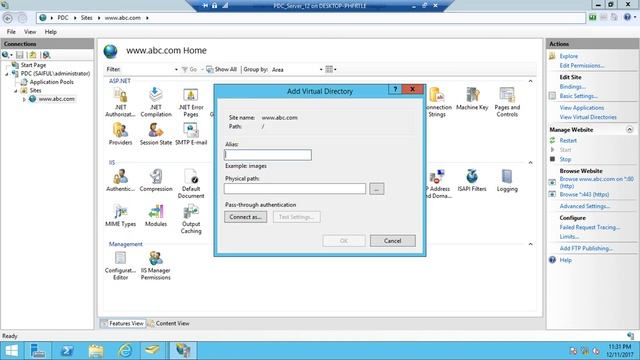Open the Modules feature
Screen dimensions: 640x360
point(156,216)
